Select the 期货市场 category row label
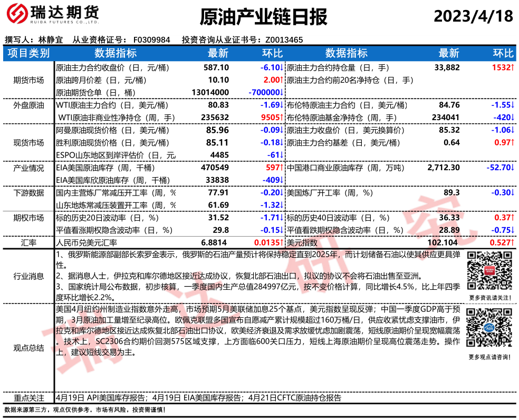This screenshot has width=519, height=420. (x=28, y=80)
